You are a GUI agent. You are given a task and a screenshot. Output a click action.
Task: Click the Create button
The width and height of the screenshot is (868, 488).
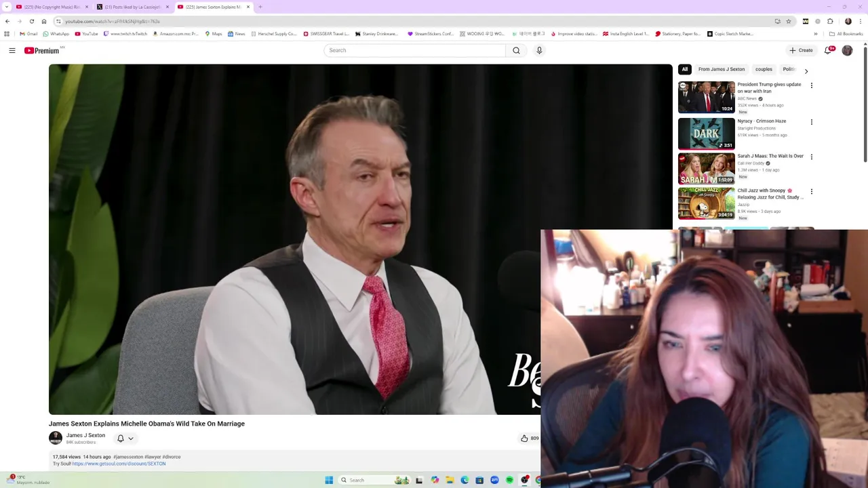click(x=801, y=50)
